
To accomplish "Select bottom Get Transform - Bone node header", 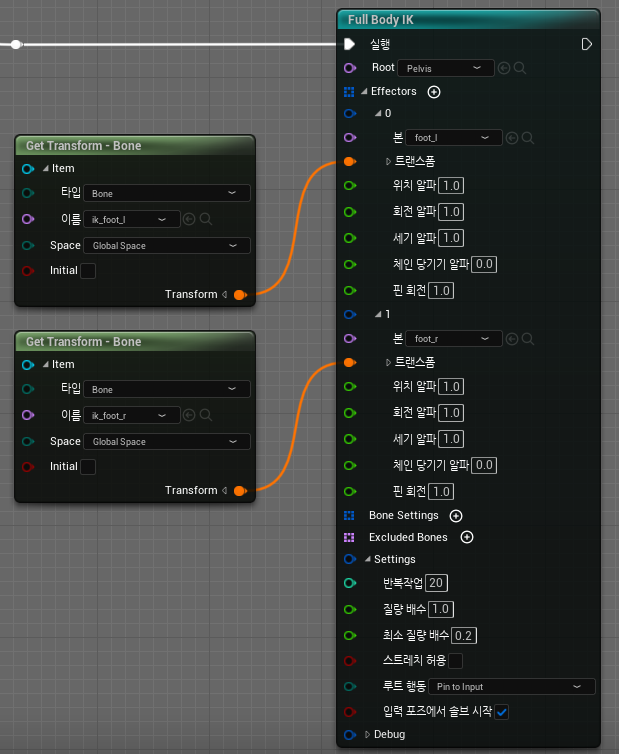I will tap(135, 342).
